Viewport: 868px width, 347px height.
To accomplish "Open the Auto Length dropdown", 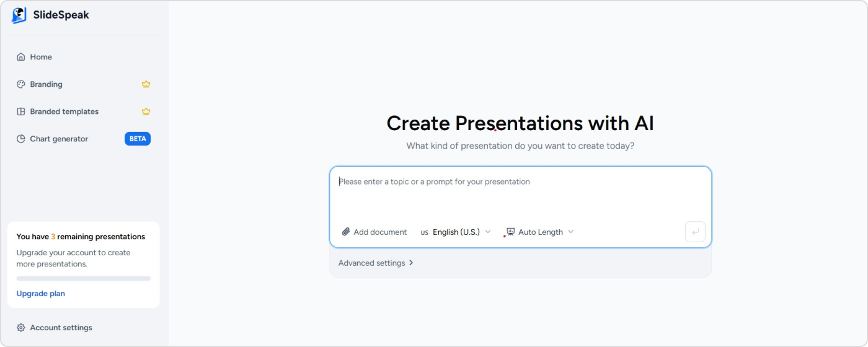I will (540, 232).
